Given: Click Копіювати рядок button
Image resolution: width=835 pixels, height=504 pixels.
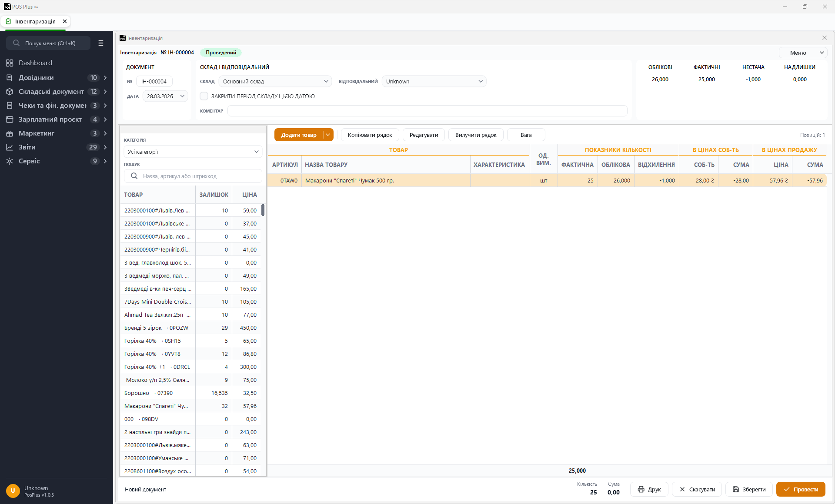Looking at the screenshot, I should point(370,135).
